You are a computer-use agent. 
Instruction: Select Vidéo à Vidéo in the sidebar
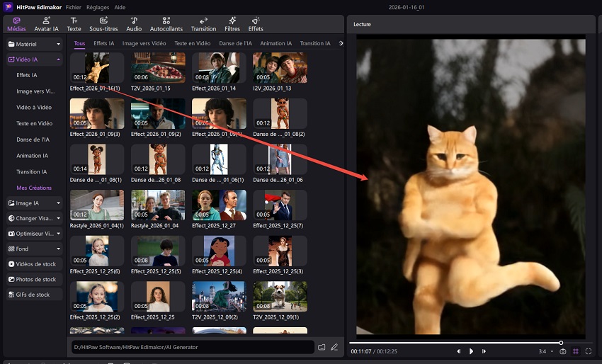34,108
